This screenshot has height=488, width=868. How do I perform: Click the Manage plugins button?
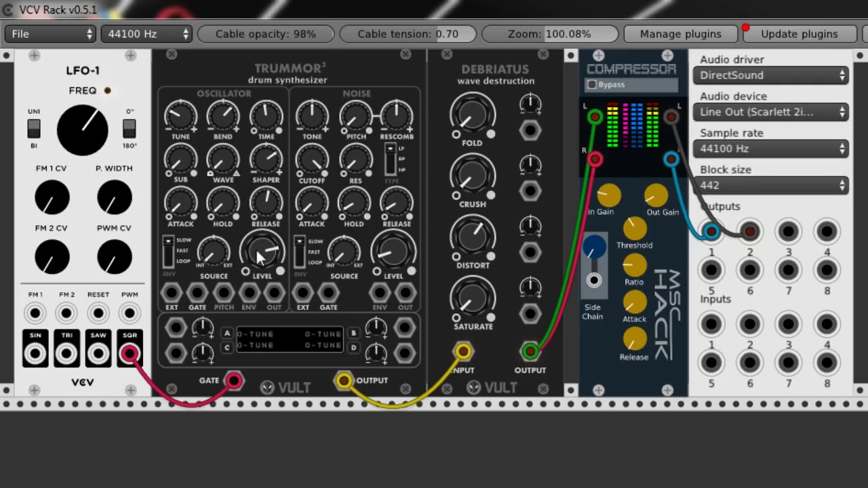(x=681, y=34)
